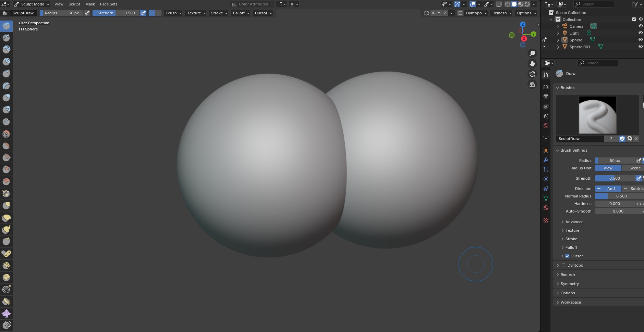This screenshot has height=332, width=644.
Task: Uncheck the Cursor checkbox in Brush Settings
Action: (x=567, y=256)
